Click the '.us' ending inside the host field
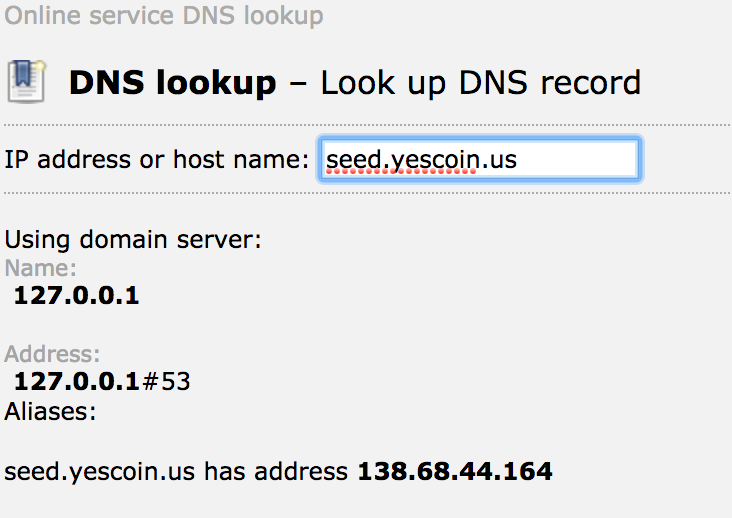This screenshot has height=518, width=732. point(497,160)
